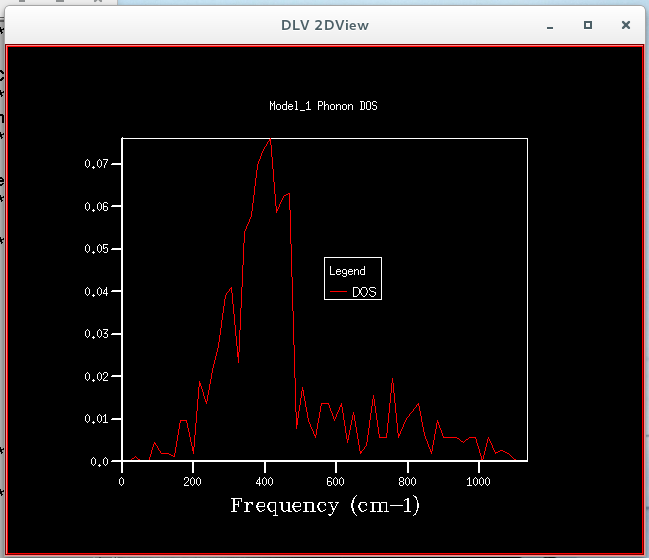The height and width of the screenshot is (560, 649).
Task: Click the 0.05 y-axis tick label
Action: [x=96, y=249]
